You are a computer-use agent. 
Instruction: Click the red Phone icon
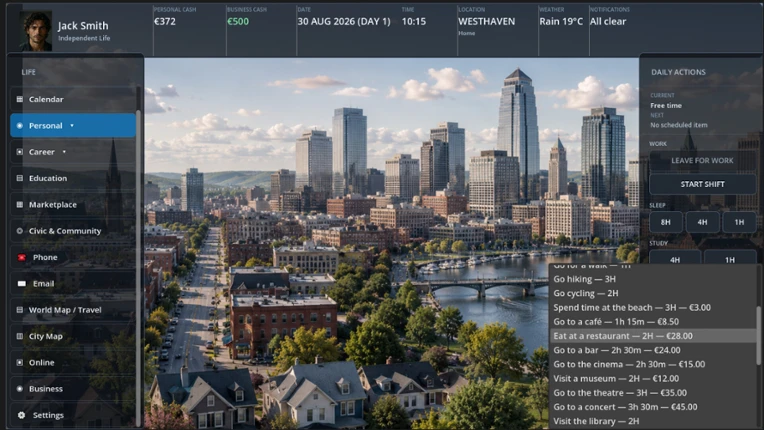pos(21,257)
